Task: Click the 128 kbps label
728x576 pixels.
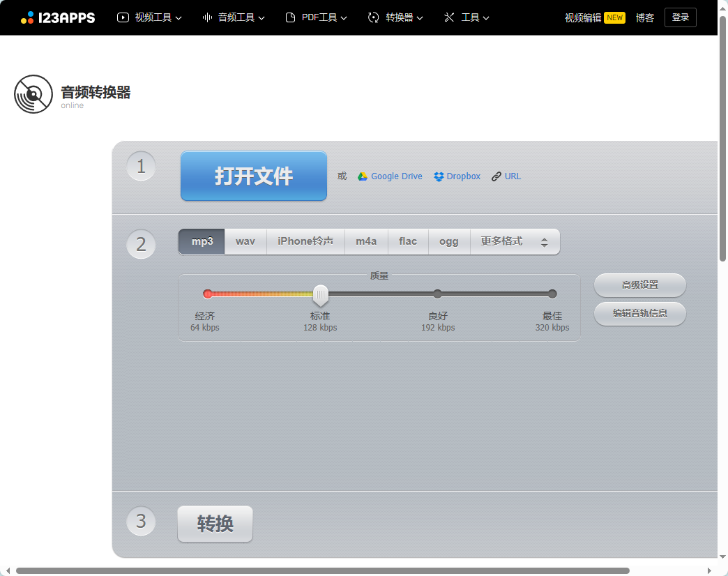Action: coord(320,328)
